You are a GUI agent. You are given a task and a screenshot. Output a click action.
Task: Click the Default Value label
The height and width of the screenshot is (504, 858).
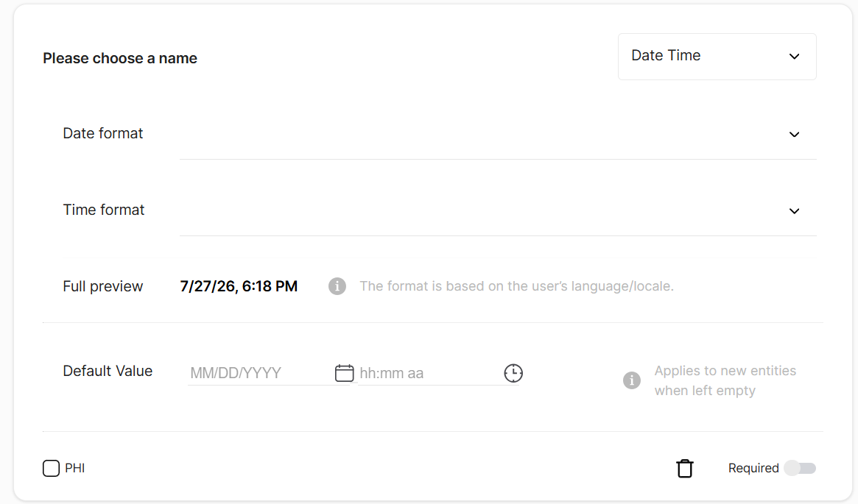pos(108,371)
